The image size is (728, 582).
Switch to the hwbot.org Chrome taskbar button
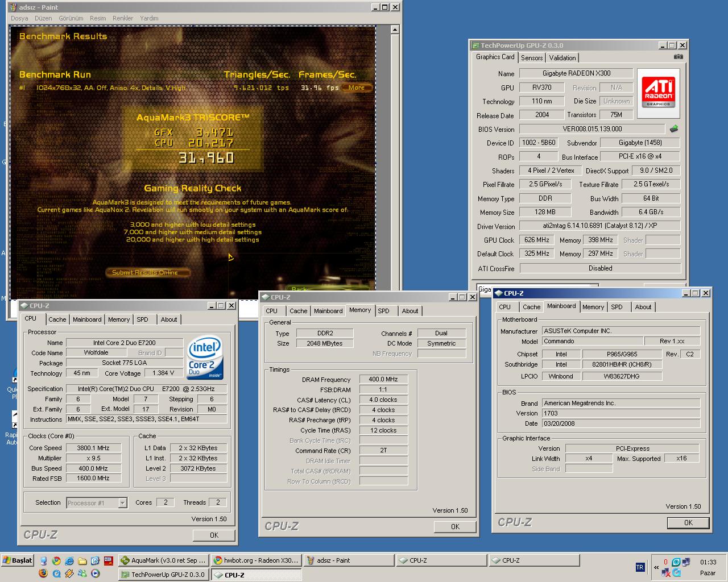256,560
